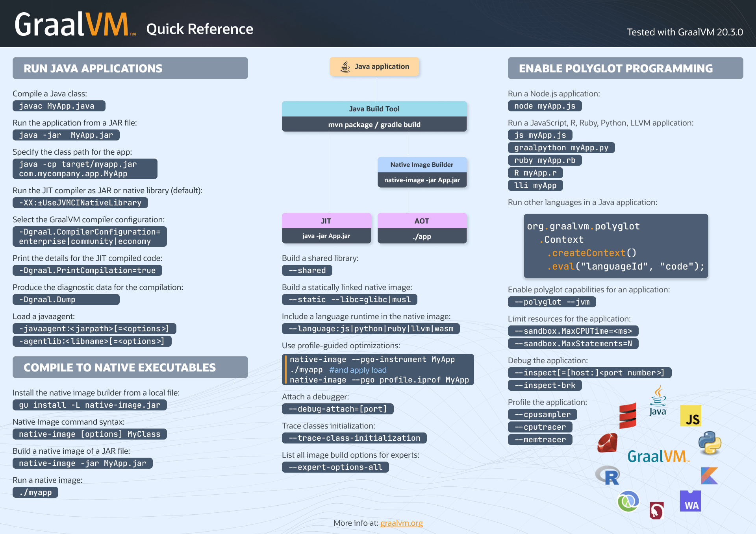Click the 'Quick Reference' title text
The height and width of the screenshot is (534, 756).
point(200,29)
